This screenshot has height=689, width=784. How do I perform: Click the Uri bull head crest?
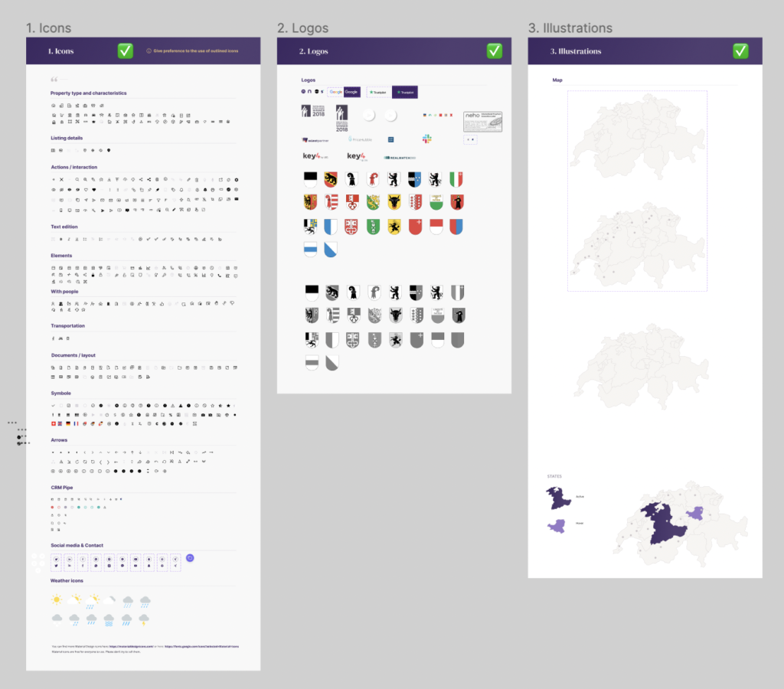(395, 203)
